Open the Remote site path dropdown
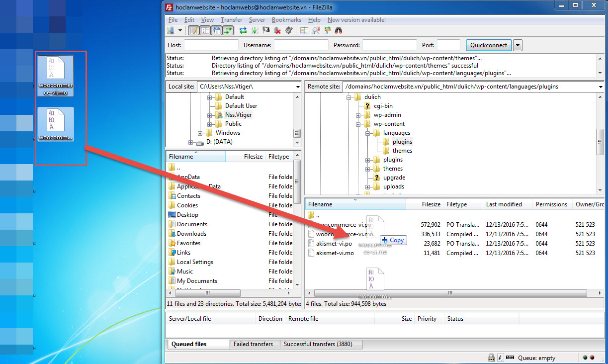The height and width of the screenshot is (364, 608). pyautogui.click(x=601, y=87)
